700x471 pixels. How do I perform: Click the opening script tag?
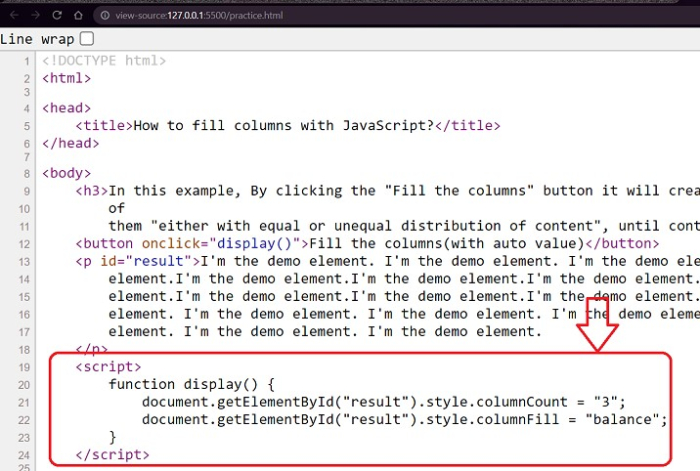[108, 367]
